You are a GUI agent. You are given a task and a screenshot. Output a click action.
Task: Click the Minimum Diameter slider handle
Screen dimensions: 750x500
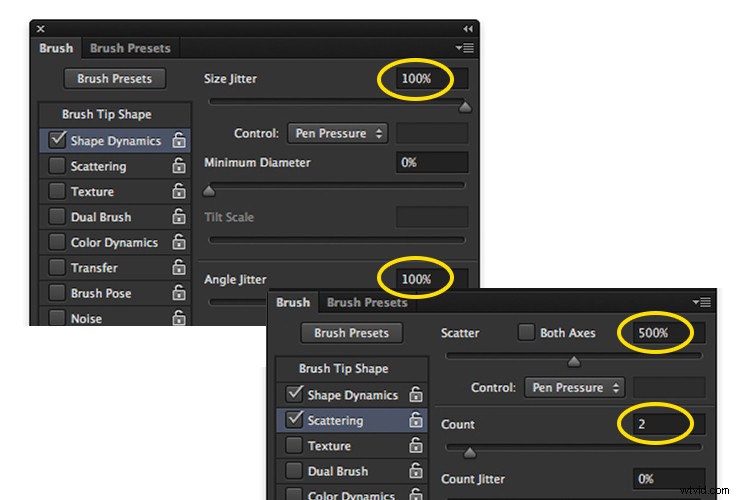point(209,190)
